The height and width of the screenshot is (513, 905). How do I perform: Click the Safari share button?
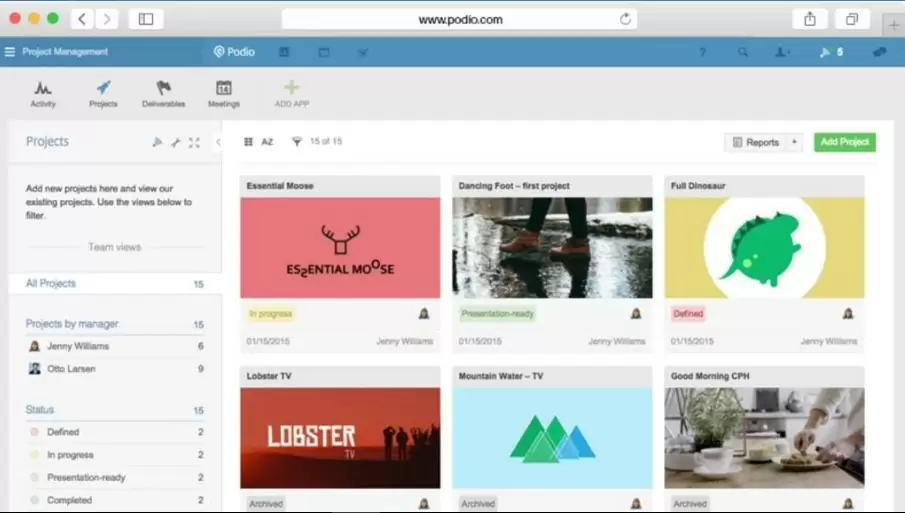point(810,19)
